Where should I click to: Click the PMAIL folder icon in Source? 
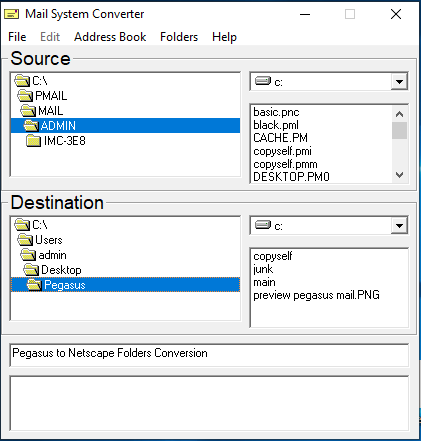coord(25,96)
